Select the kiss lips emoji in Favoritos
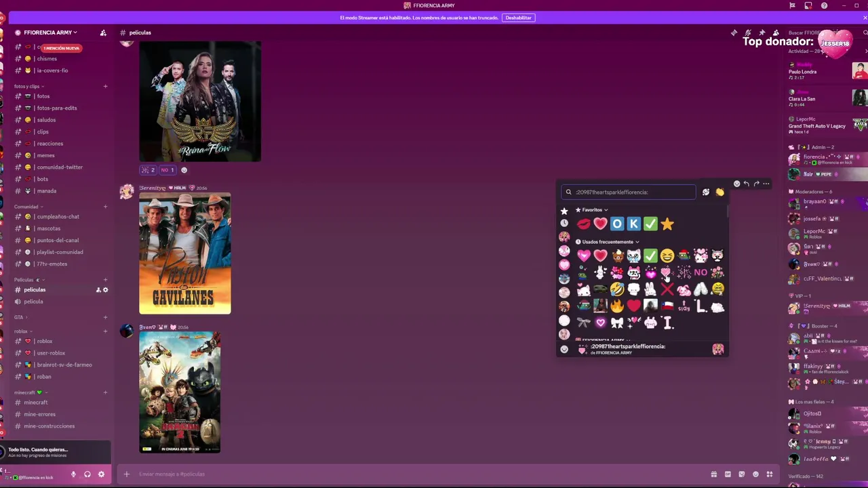Viewport: 868px width, 488px height. coord(583,224)
